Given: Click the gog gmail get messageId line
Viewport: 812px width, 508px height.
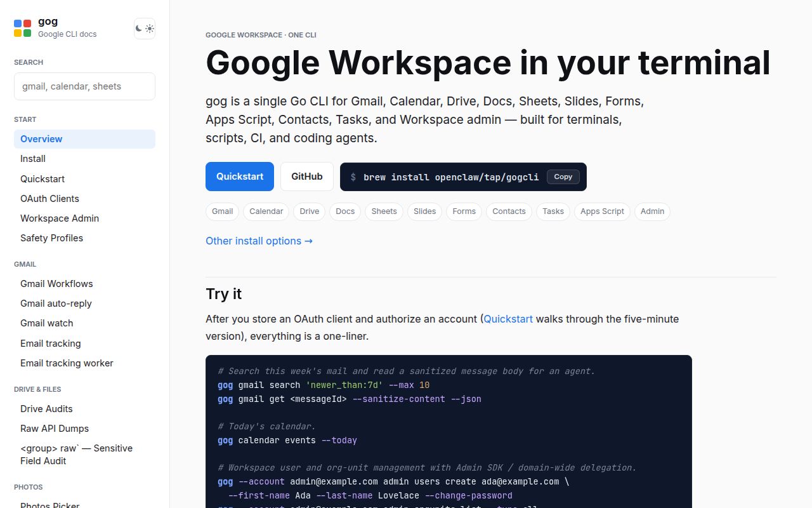Looking at the screenshot, I should pyautogui.click(x=350, y=399).
